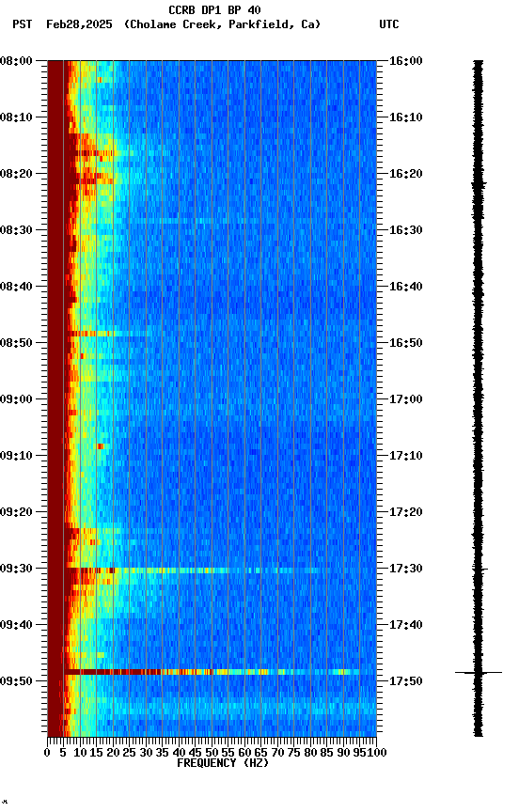Screen dimensions: 519x812
Task: Click the 16:00 UTC time label
Action: point(405,61)
